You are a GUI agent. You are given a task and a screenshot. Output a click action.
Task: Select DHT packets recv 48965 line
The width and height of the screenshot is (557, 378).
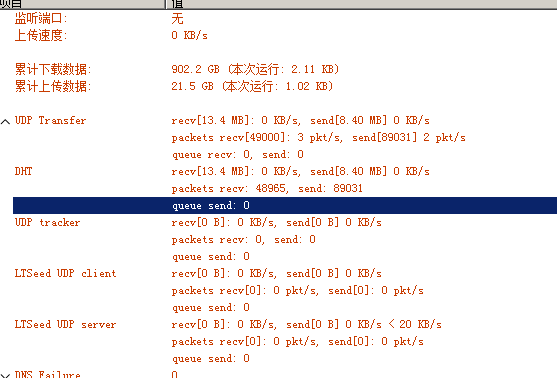pyautogui.click(x=267, y=188)
